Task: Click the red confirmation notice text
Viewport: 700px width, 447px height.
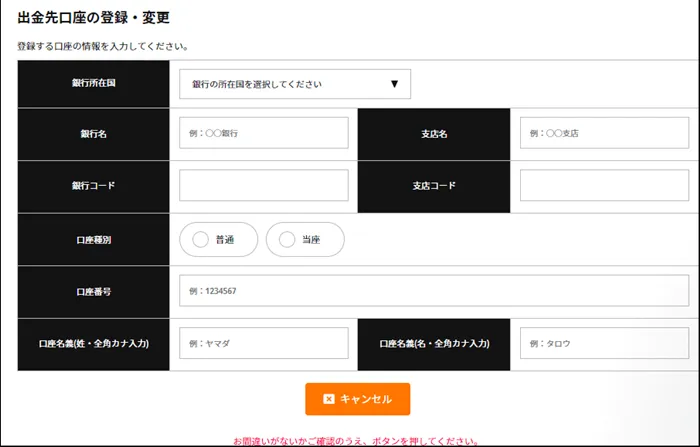Action: (x=356, y=441)
